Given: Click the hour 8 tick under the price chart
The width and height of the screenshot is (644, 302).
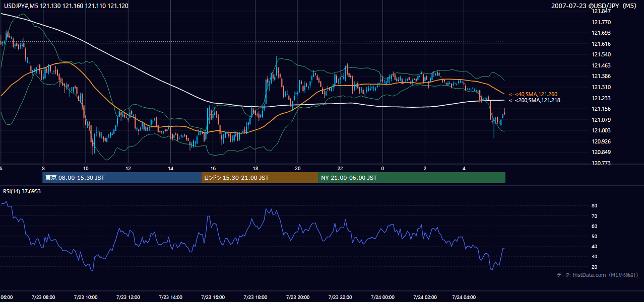Looking at the screenshot, I should 43,168.
